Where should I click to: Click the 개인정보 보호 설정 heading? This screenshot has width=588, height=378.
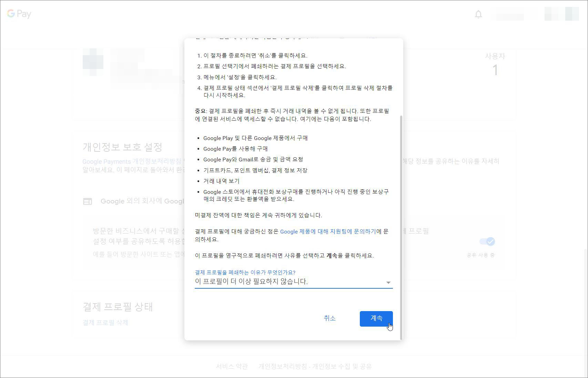coord(122,147)
